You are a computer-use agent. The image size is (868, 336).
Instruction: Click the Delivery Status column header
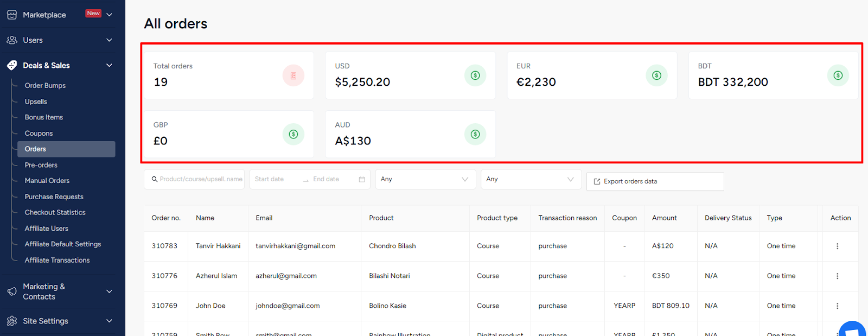[728, 218]
